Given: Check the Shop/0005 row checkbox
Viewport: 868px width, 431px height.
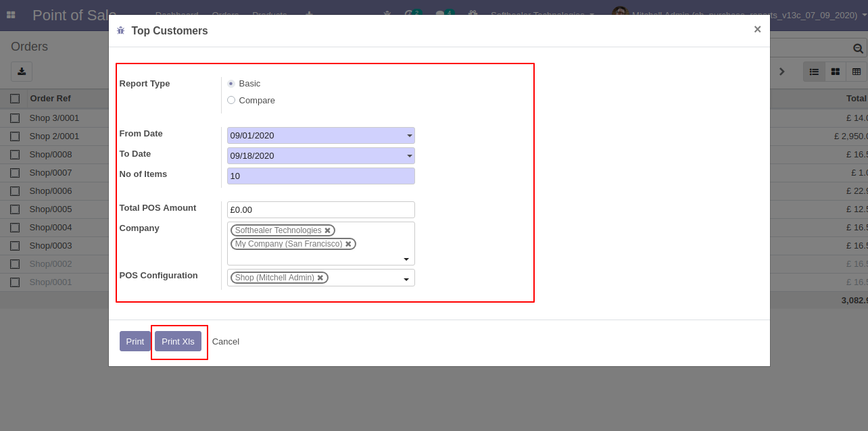Looking at the screenshot, I should point(15,209).
